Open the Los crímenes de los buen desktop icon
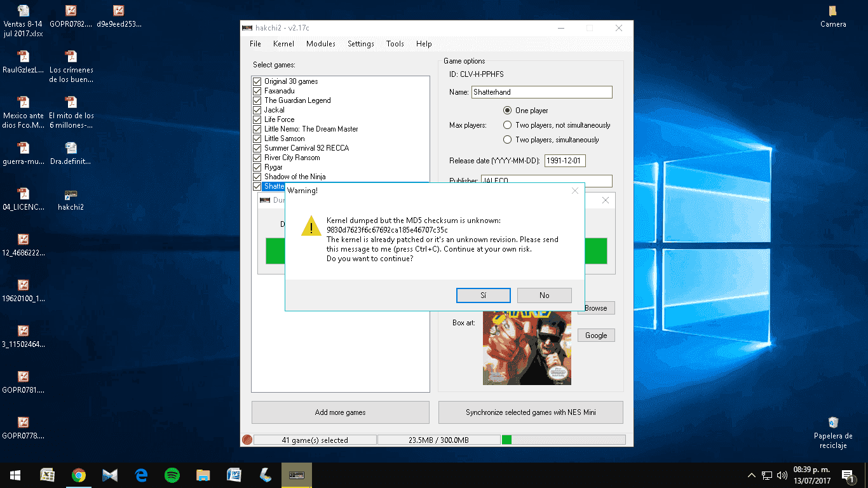This screenshot has width=868, height=488. pos(71,67)
